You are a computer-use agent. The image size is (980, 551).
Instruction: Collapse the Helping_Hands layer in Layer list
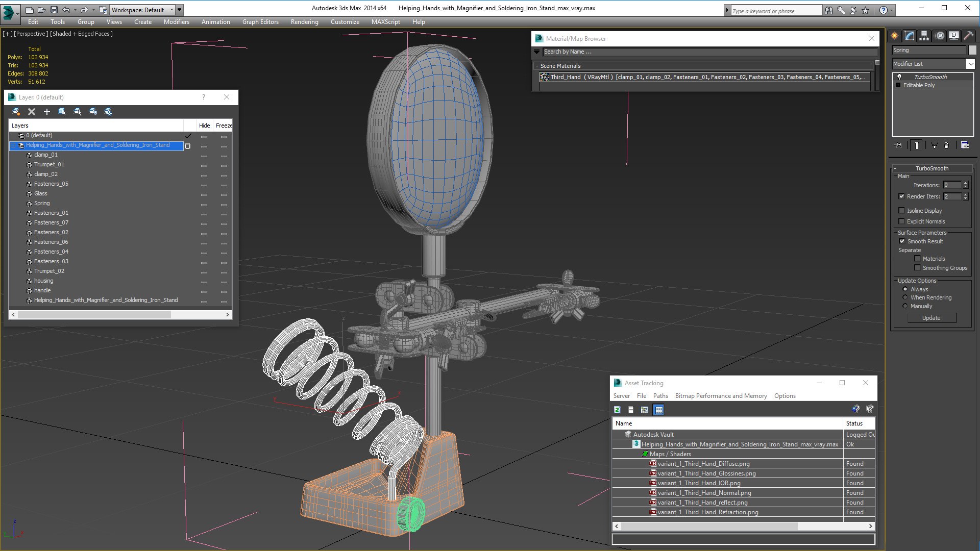(x=13, y=145)
